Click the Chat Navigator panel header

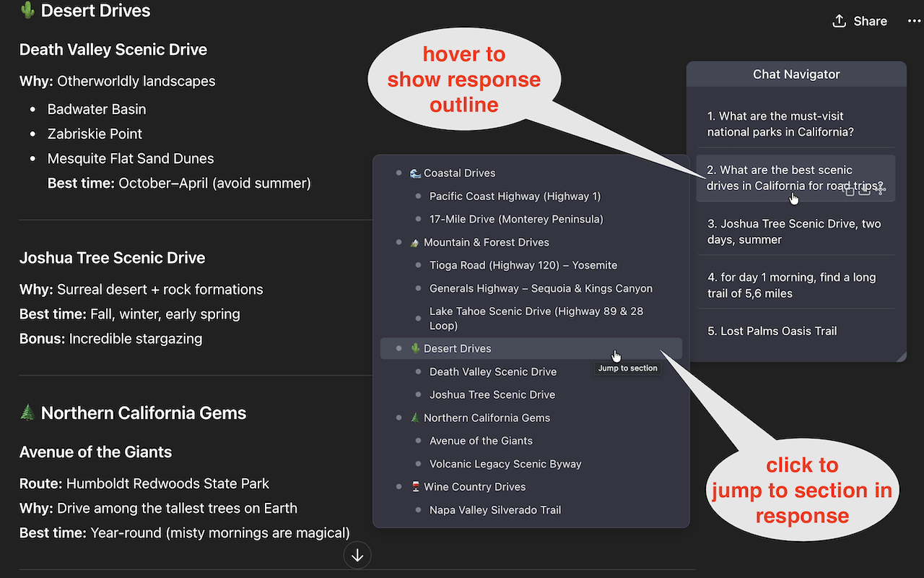(x=796, y=74)
